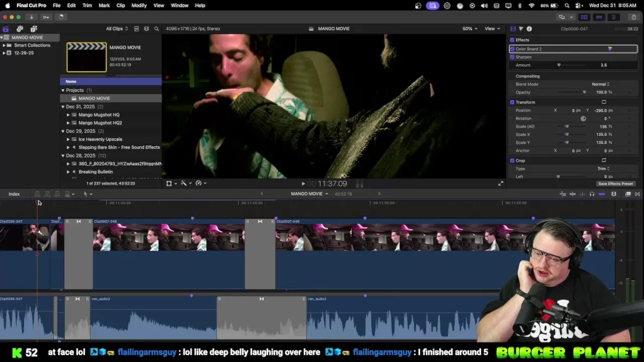The width and height of the screenshot is (644, 362).
Task: Show the Video Inspector filmstrip icon
Action: 513,29
